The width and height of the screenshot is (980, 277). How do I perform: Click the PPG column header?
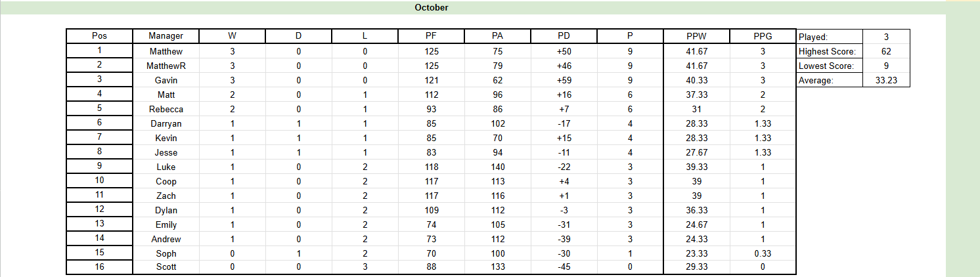point(763,36)
